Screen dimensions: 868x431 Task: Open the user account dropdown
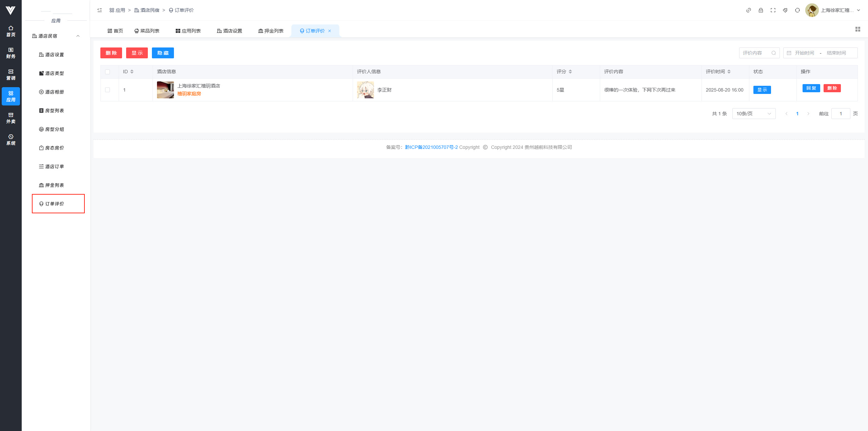point(837,10)
